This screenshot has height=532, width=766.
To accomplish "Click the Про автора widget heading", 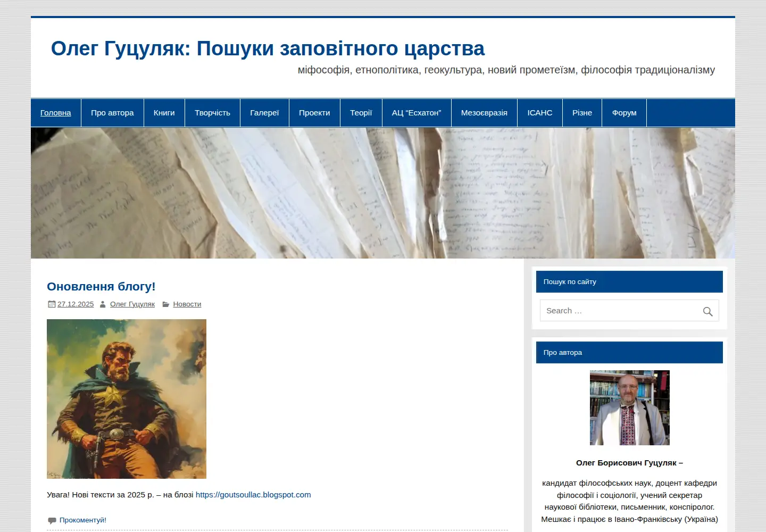I will [629, 353].
